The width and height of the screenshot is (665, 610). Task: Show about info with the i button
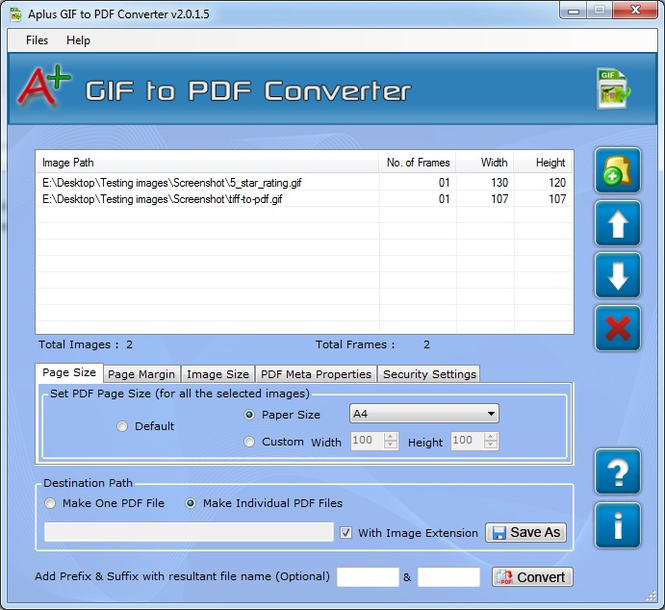click(x=618, y=525)
